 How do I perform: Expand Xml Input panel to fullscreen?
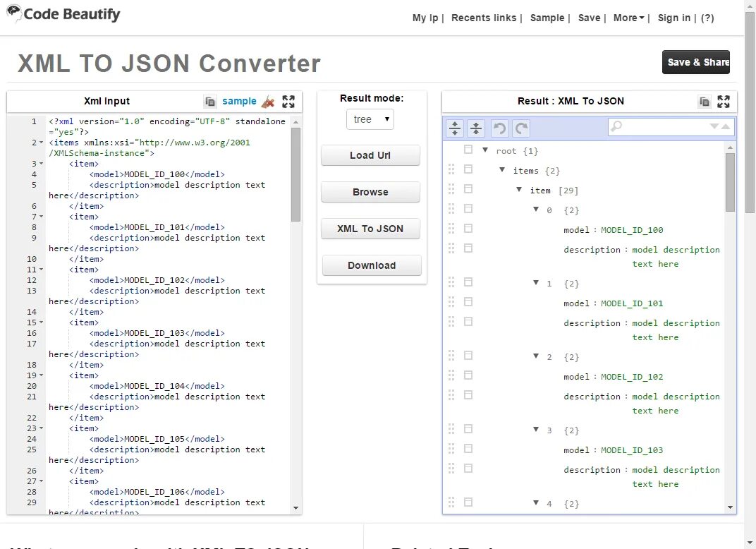(288, 102)
